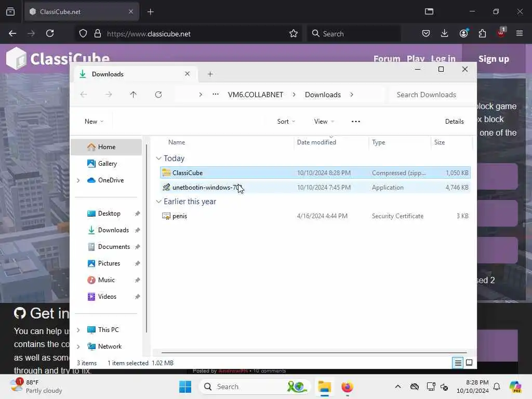This screenshot has width=532, height=399.
Task: Show hidden breadcrumb path ellipsis
Action: coord(216,95)
